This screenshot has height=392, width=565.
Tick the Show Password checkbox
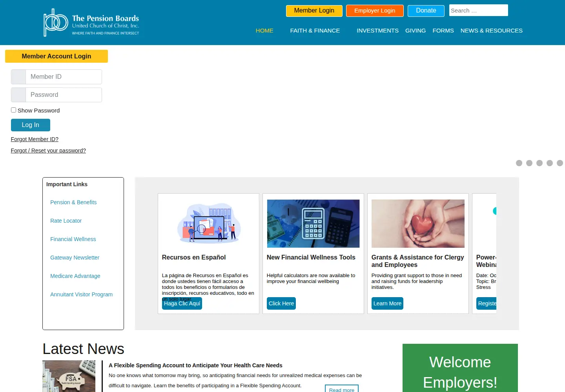13,110
